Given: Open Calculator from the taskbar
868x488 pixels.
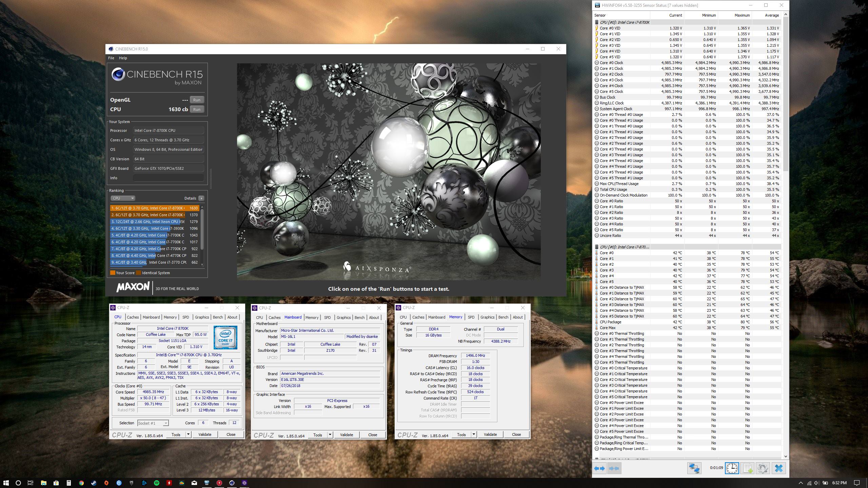Looking at the screenshot, I should tap(68, 483).
